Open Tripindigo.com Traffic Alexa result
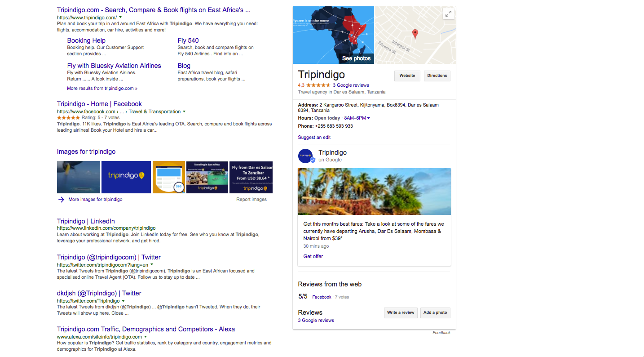 [x=146, y=329]
